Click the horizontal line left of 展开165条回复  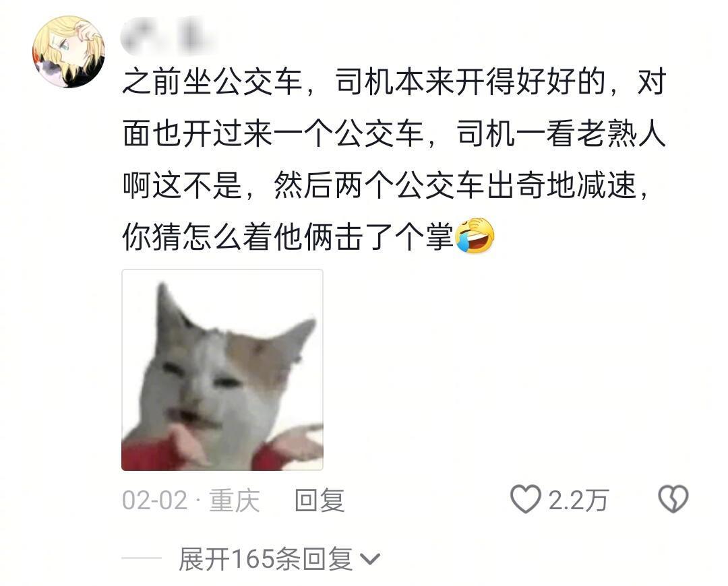[141, 558]
